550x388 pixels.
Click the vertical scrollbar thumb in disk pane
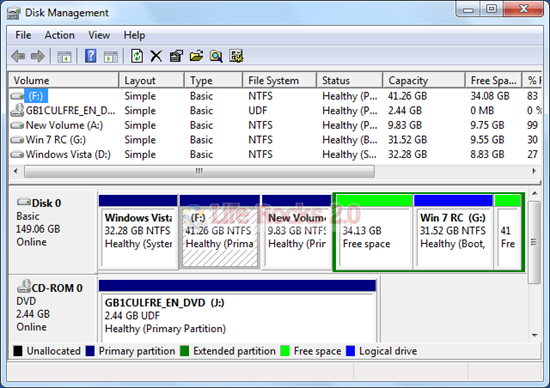[x=534, y=242]
